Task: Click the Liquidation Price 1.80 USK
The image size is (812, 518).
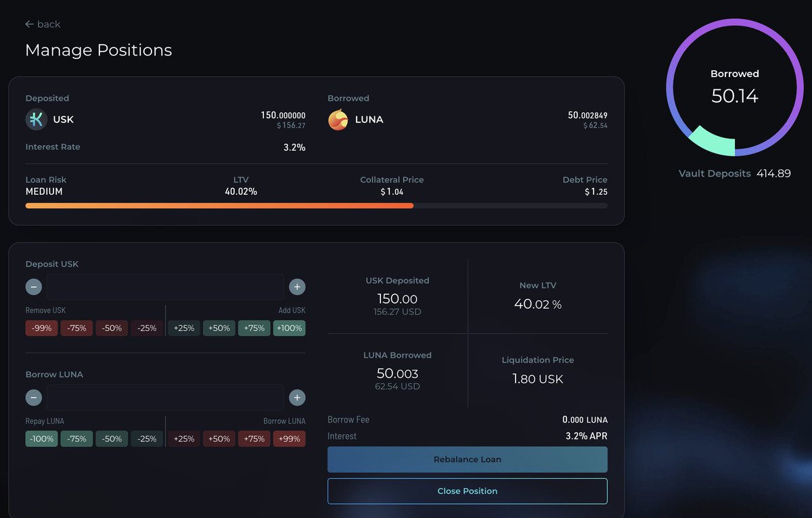Action: [x=538, y=379]
